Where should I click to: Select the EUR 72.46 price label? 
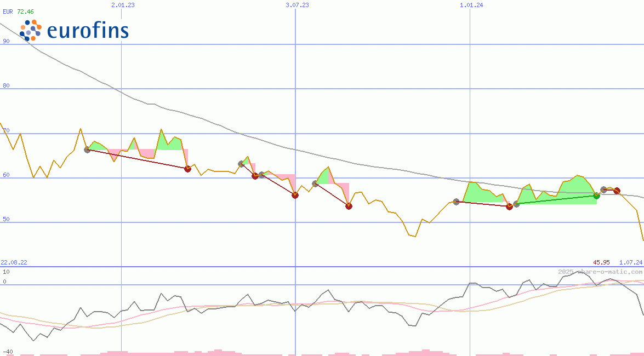[19, 12]
